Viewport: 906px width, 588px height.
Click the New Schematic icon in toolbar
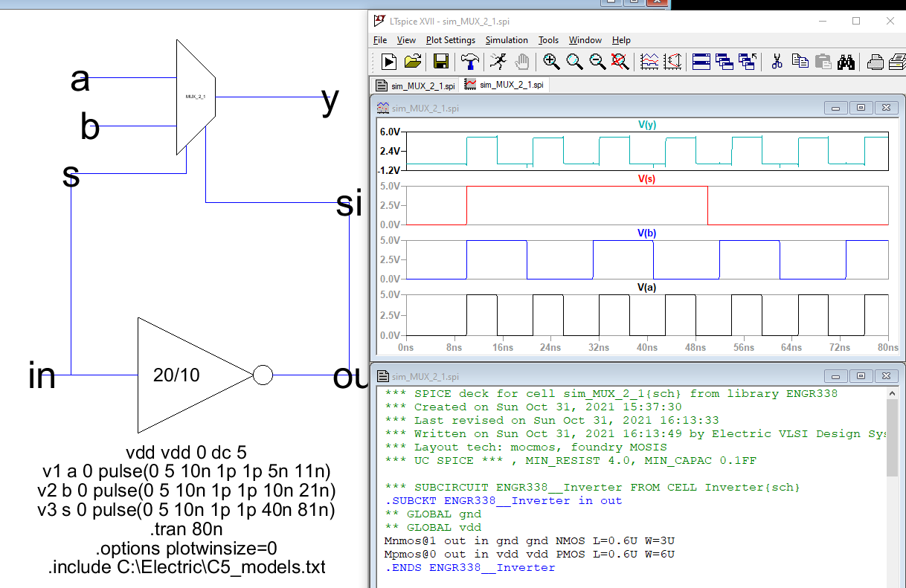[388, 62]
